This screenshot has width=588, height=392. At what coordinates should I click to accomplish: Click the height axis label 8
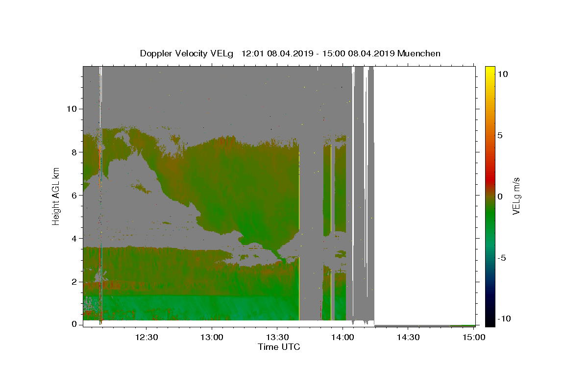pos(74,152)
